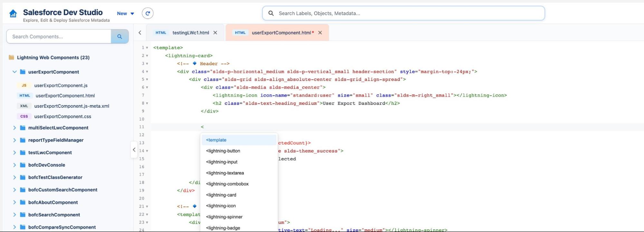Focus the Search Labels, Objects, Metadata field
The image size is (644, 232).
coord(403,13)
